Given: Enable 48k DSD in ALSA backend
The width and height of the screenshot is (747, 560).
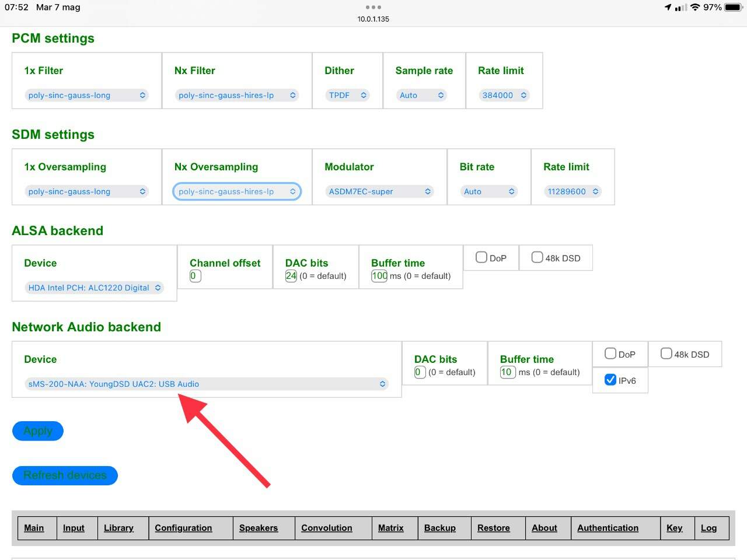Looking at the screenshot, I should 537,257.
